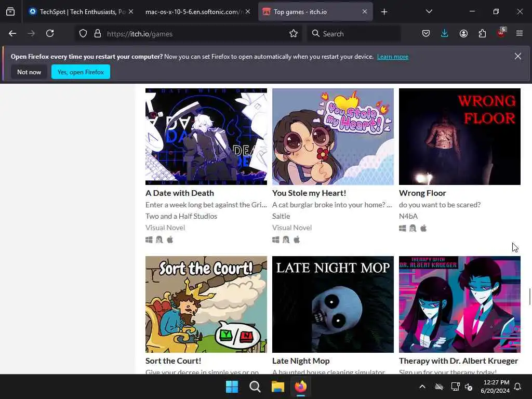Open the Firefox account icon

coord(463,34)
